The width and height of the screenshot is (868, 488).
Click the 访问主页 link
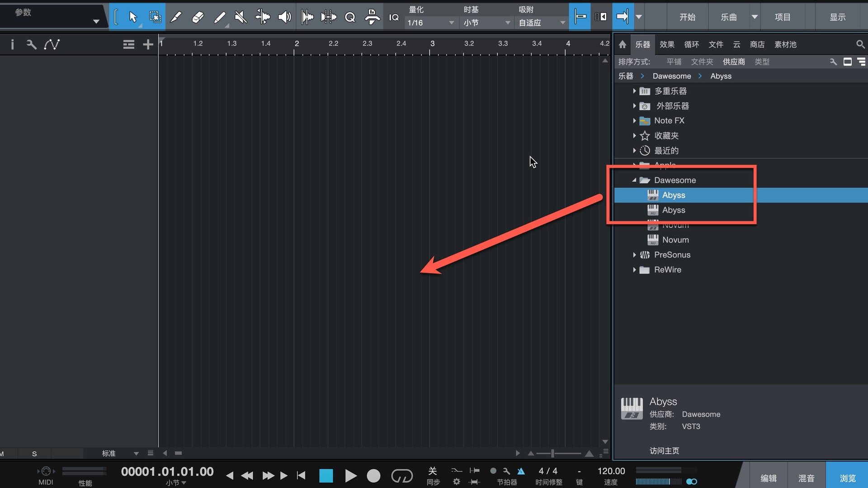pos(664,450)
